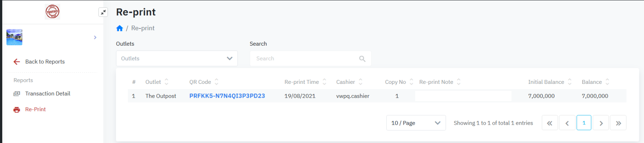The height and width of the screenshot is (143, 644).
Task: Click the home icon in breadcrumb
Action: [120, 28]
